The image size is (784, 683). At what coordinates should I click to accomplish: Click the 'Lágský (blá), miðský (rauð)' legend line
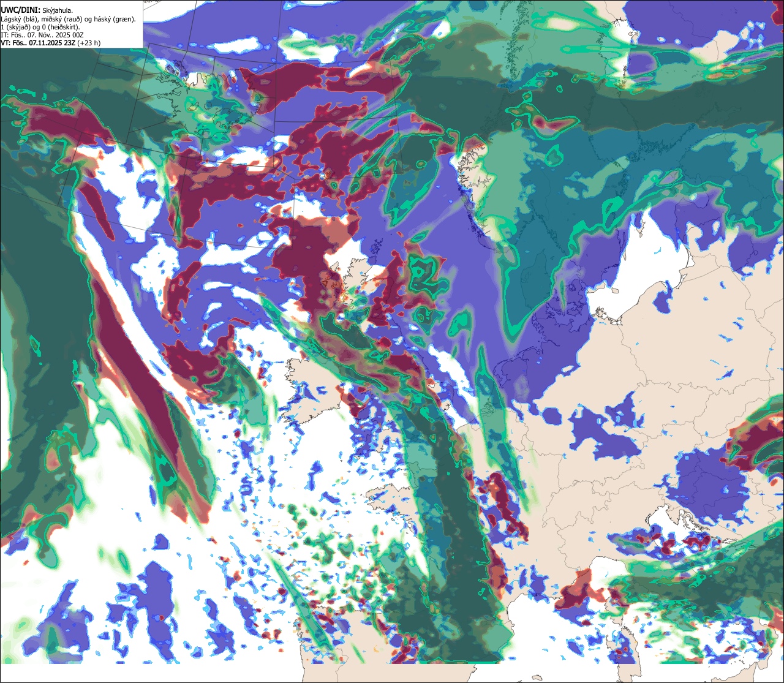[68, 19]
